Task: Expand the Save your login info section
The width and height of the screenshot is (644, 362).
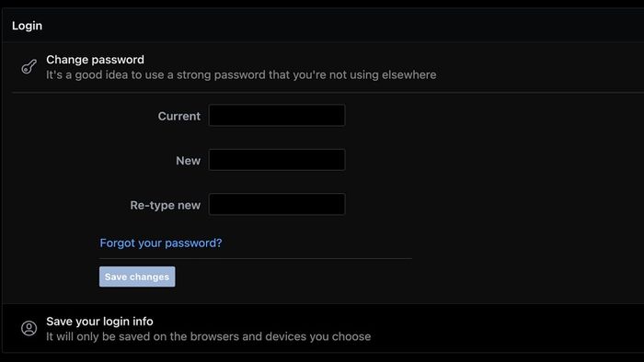Action: click(x=323, y=328)
